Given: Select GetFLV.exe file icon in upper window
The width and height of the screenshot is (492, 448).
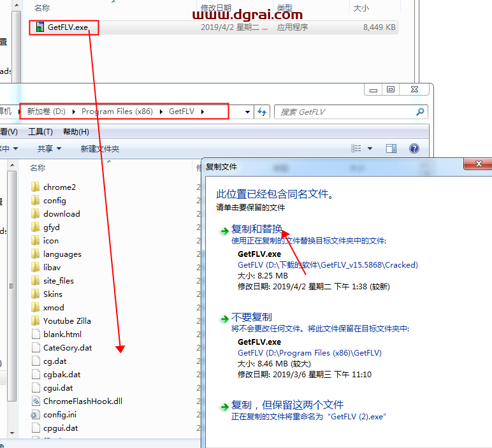Looking at the screenshot, I should click(40, 27).
